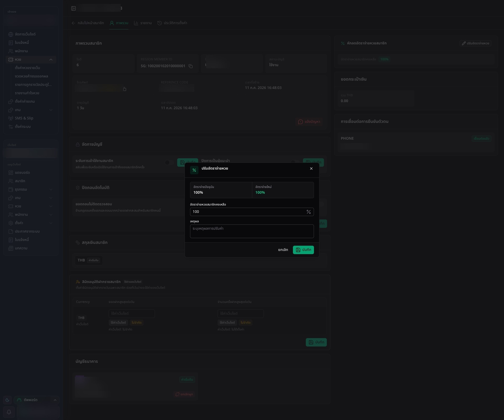Toggle ปิดการเป็นผู้แนะนำ switch
This screenshot has width=504, height=420.
click(295, 162)
